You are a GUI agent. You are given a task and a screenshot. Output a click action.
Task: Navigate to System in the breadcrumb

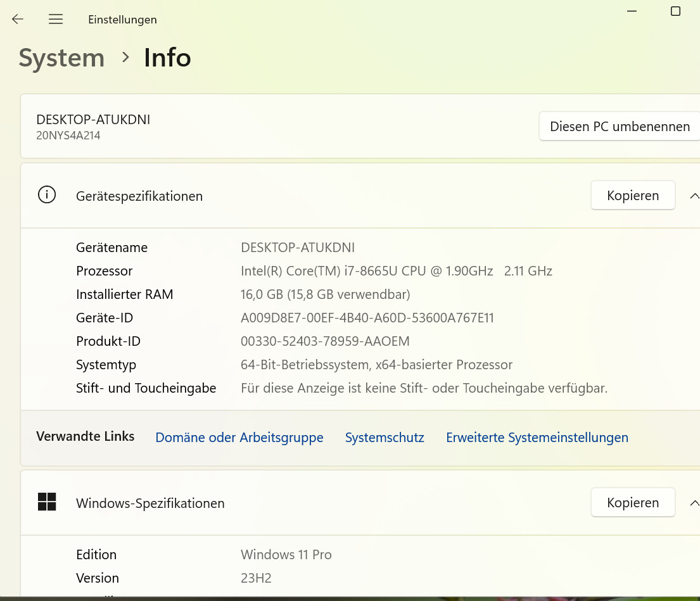pyautogui.click(x=61, y=58)
